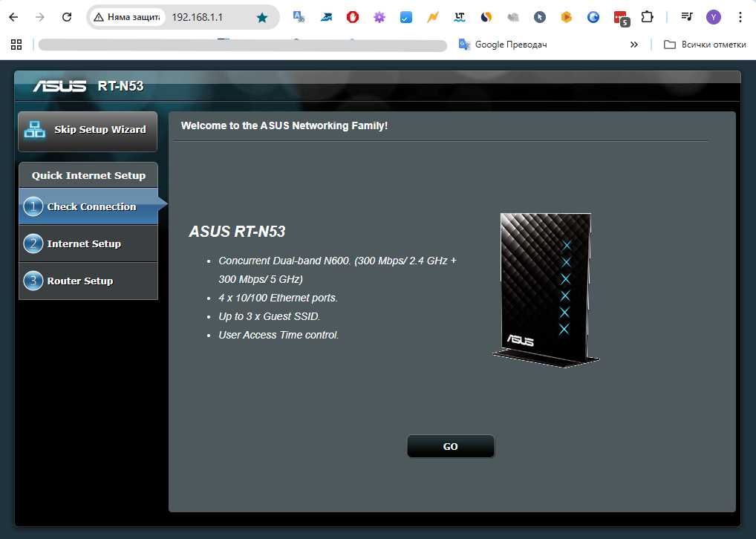Click the purple gear extension icon
Screen dimensions: 756x539
coord(379,17)
